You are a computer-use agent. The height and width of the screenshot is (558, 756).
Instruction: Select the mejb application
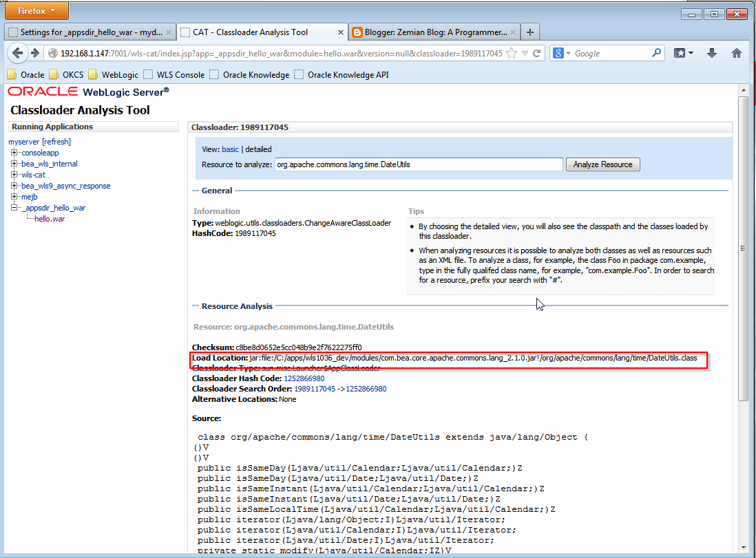point(30,197)
